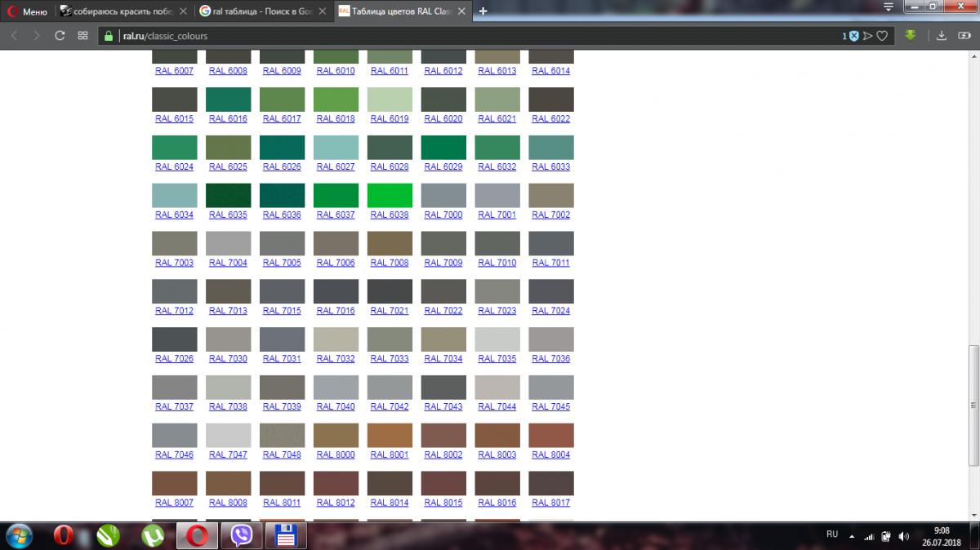Pick the RAL 8001 ochre brown swatch
Screen dimensions: 980x550
pos(390,435)
